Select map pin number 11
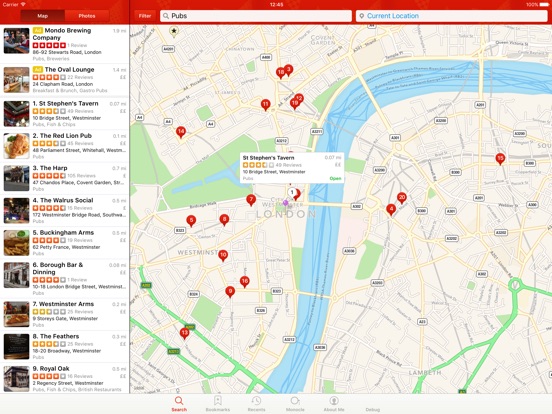The image size is (552, 414). coord(265,105)
